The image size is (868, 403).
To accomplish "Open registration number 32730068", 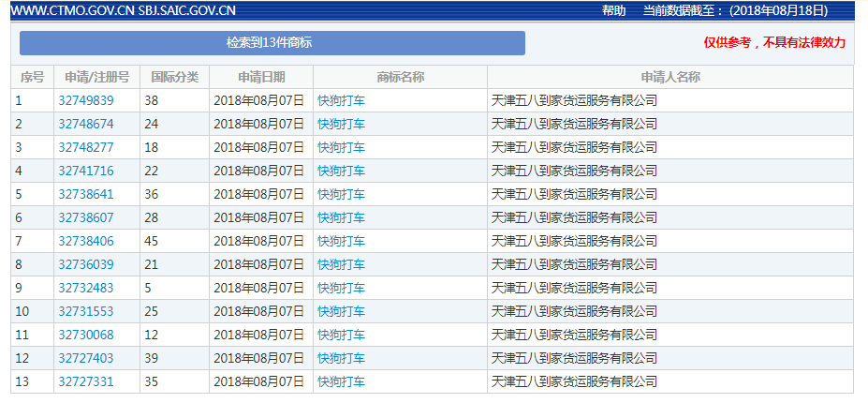I will [86, 335].
